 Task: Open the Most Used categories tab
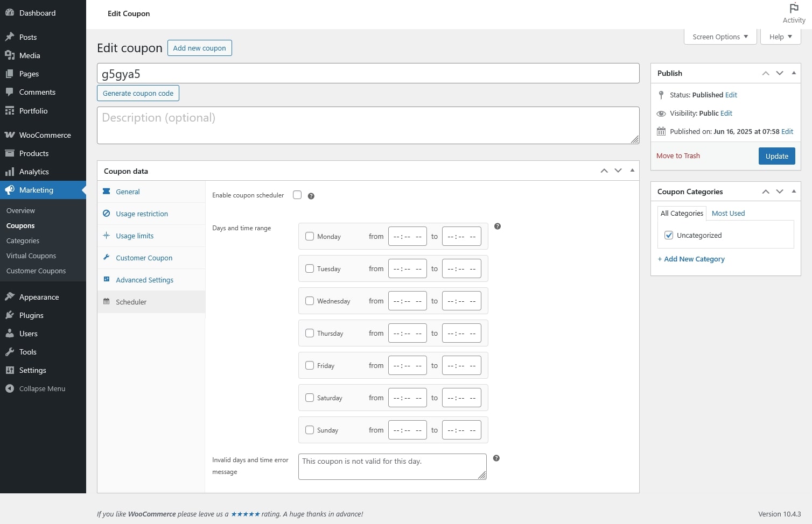tap(728, 213)
